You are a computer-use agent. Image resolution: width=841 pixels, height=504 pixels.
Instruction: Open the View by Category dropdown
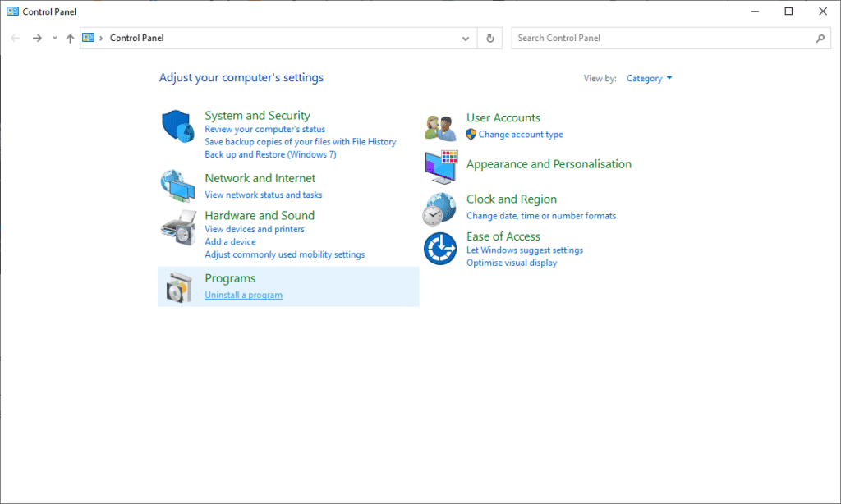(x=649, y=78)
